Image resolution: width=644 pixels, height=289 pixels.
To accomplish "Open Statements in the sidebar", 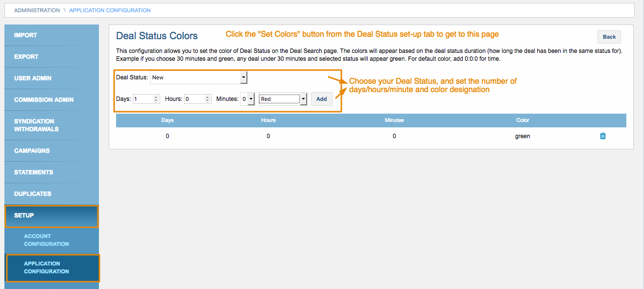I will point(51,172).
